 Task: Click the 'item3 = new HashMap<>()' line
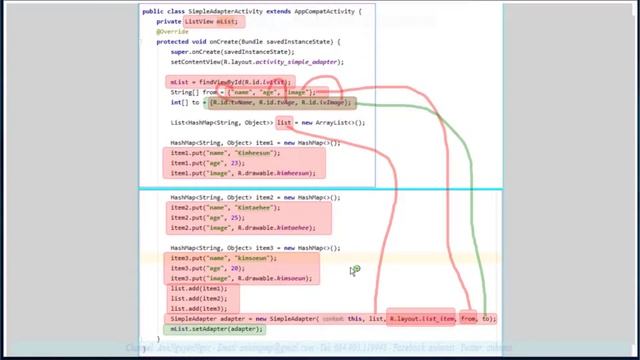(255, 248)
